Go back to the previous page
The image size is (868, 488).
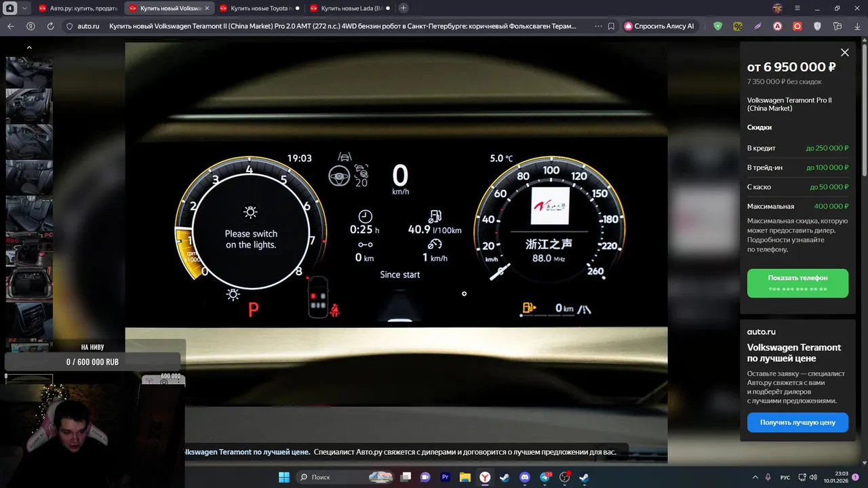10,26
